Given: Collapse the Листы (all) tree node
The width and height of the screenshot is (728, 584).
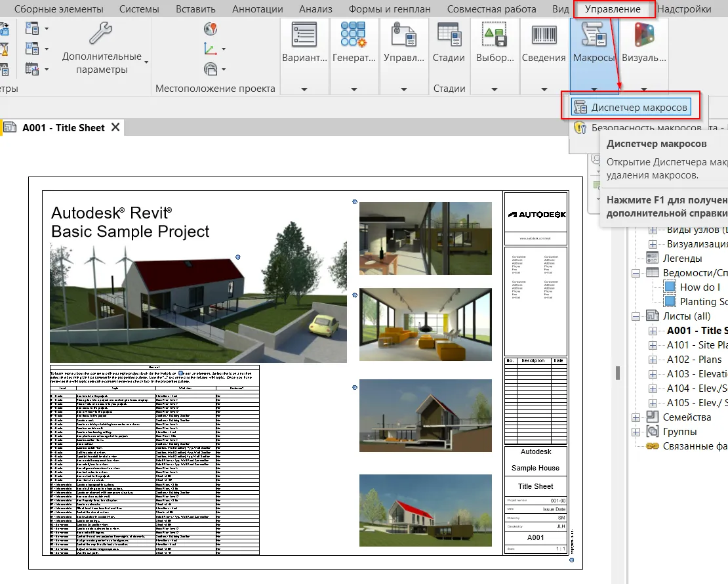Looking at the screenshot, I should point(636,316).
